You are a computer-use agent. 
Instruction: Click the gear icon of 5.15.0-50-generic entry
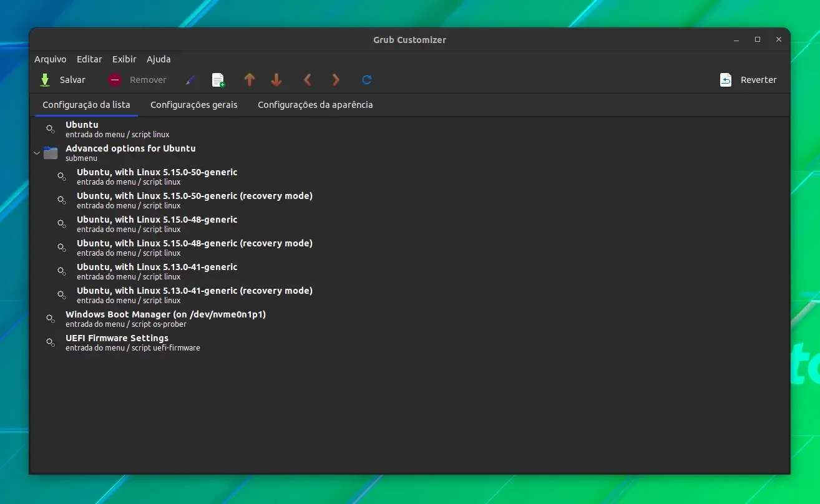click(x=62, y=177)
